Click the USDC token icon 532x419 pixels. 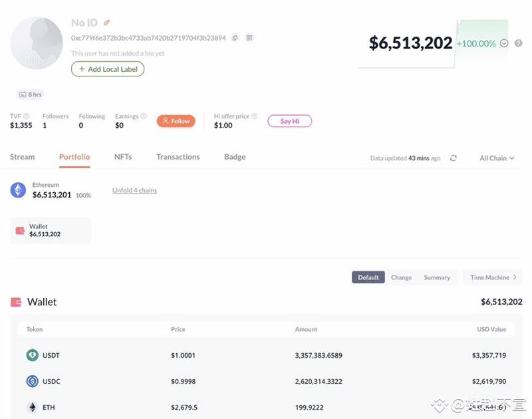click(x=32, y=381)
